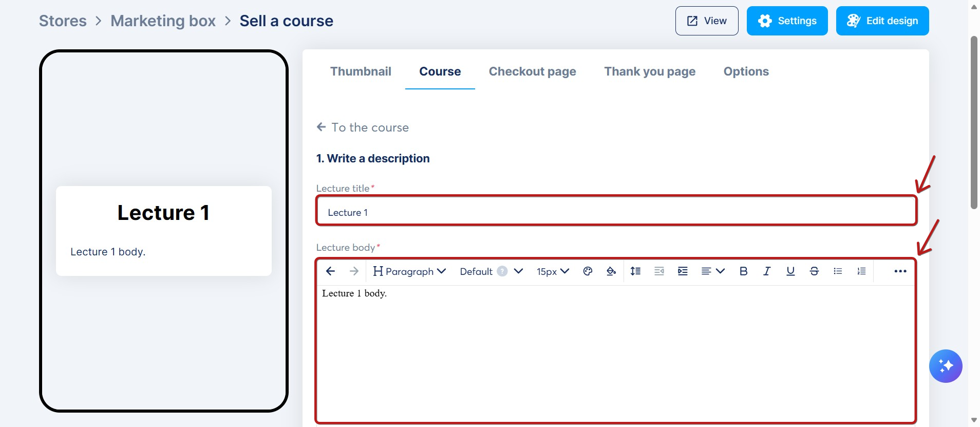Screen dimensions: 980x427
Task: Open the Paragraph heading style dropdown
Action: 409,271
